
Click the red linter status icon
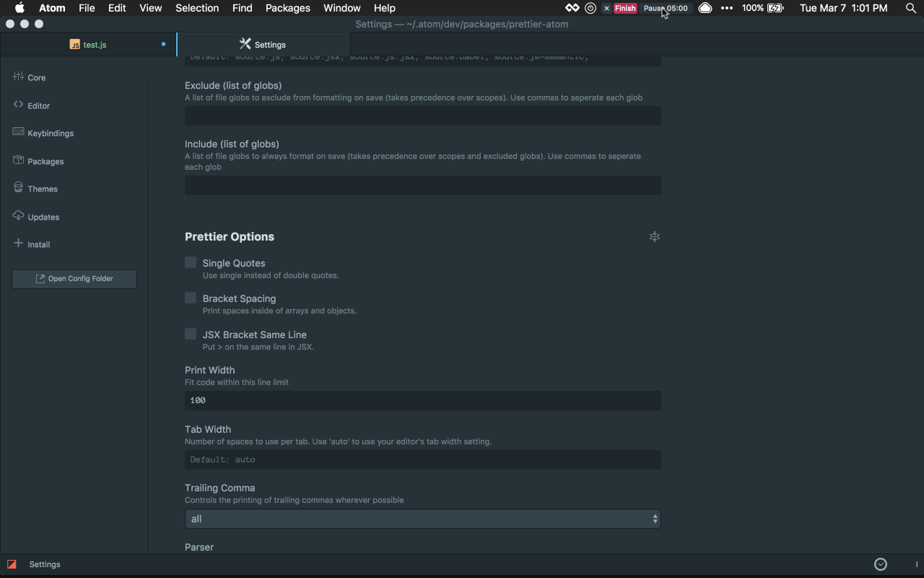12,564
